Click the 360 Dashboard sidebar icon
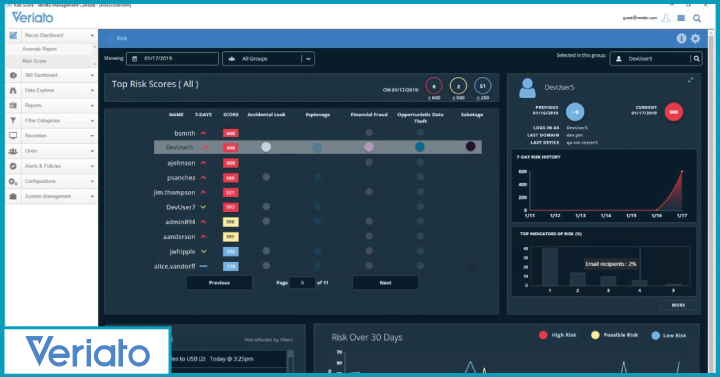The width and height of the screenshot is (720, 377). point(13,75)
